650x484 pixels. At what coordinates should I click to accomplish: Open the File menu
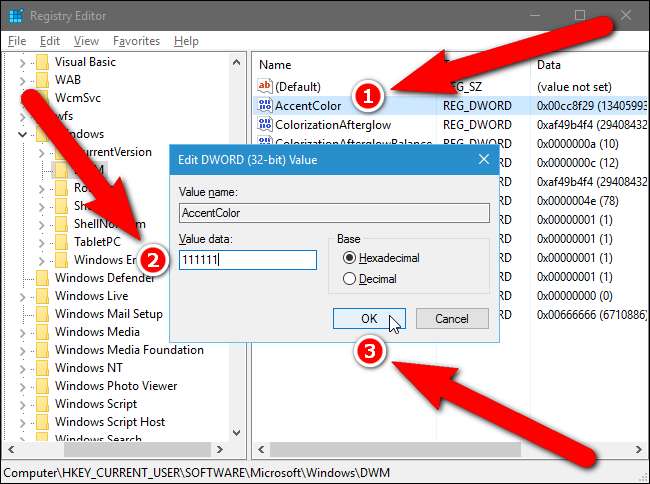coord(17,41)
